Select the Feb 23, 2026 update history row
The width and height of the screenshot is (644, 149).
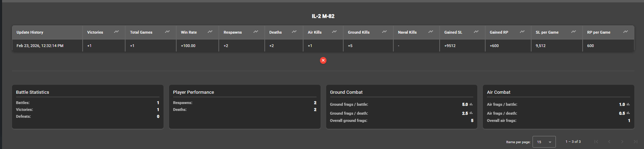point(40,46)
